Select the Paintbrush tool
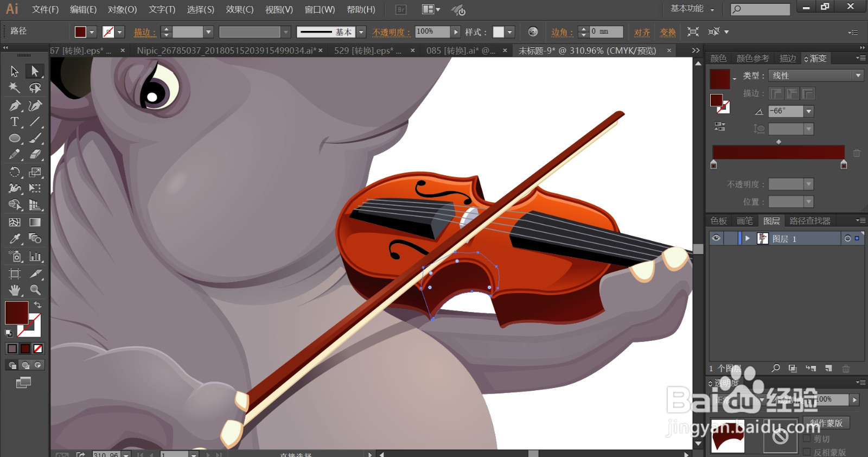 (x=35, y=138)
